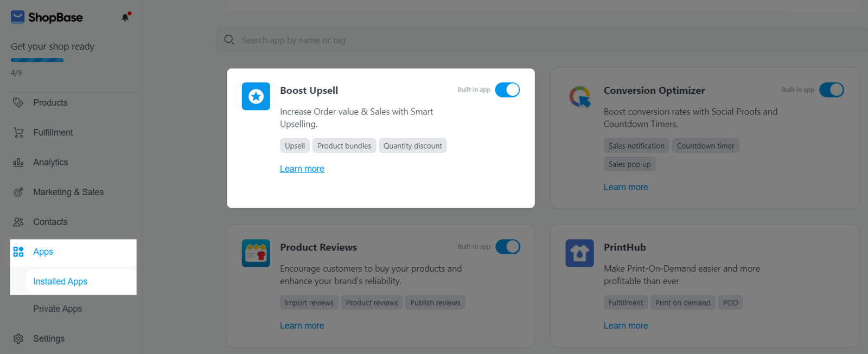The width and height of the screenshot is (868, 354).
Task: Click the Upsell tag
Action: [295, 146]
